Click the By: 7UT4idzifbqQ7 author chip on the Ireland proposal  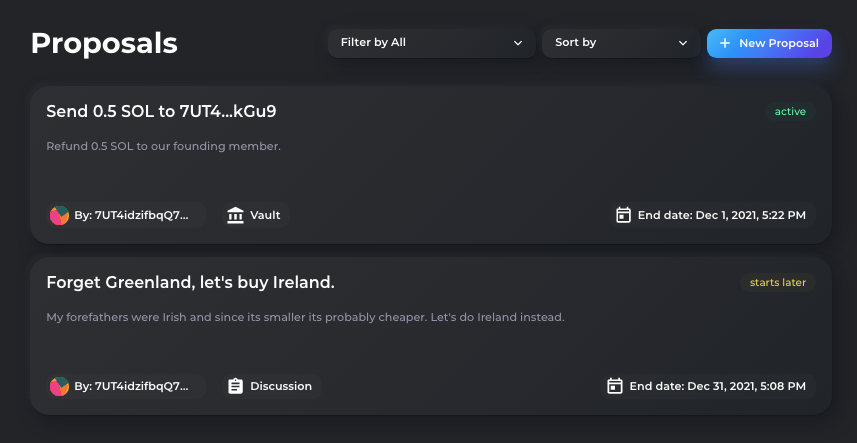click(x=126, y=386)
